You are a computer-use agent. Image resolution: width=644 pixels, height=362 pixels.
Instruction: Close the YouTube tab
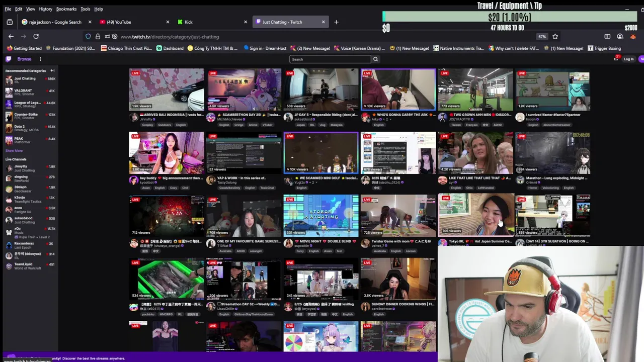168,22
